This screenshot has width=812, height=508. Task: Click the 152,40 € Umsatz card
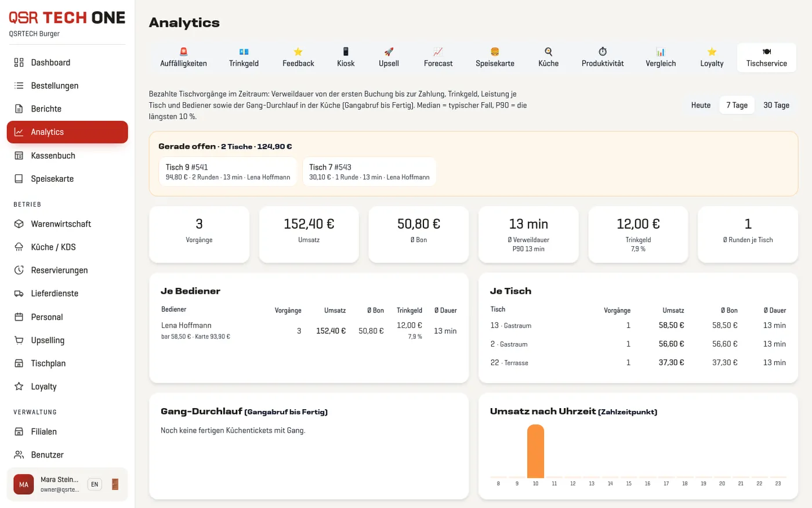(x=309, y=235)
